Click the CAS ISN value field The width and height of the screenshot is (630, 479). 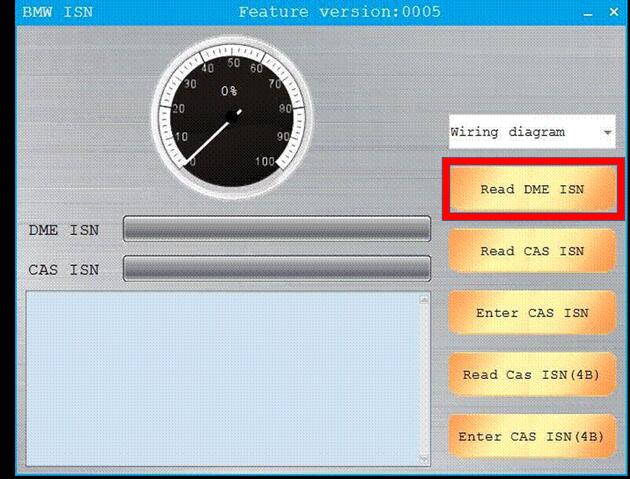click(x=277, y=268)
